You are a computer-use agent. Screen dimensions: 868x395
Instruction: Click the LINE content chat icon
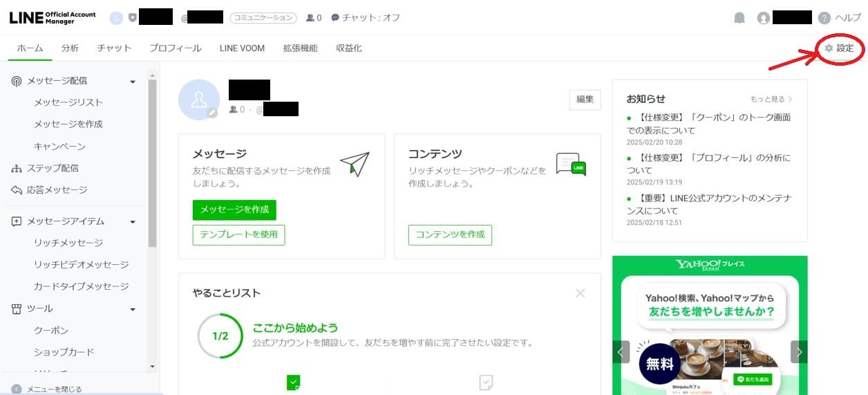click(x=571, y=165)
